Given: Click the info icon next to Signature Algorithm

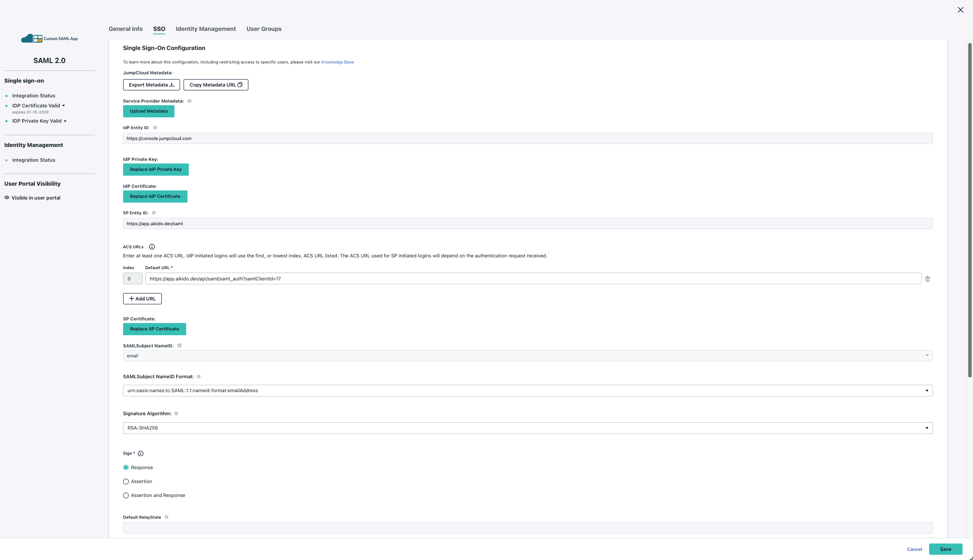Looking at the screenshot, I should [176, 413].
